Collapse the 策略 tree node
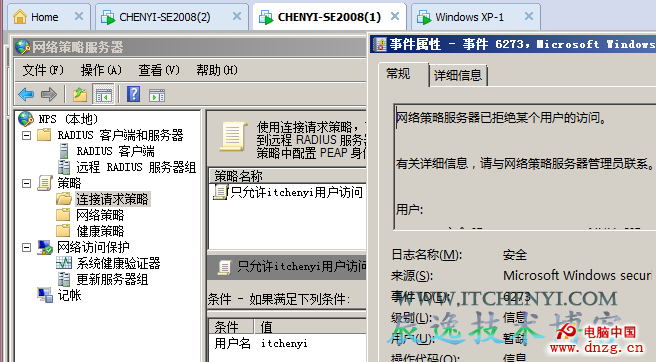This screenshot has height=362, width=656. click(26, 183)
